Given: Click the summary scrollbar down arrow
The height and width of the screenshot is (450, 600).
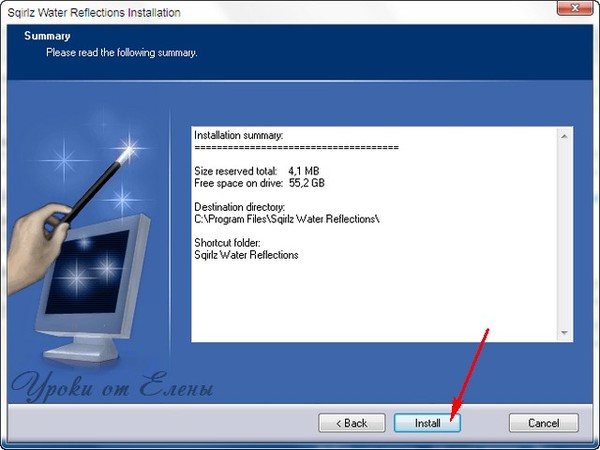Looking at the screenshot, I should click(x=564, y=333).
